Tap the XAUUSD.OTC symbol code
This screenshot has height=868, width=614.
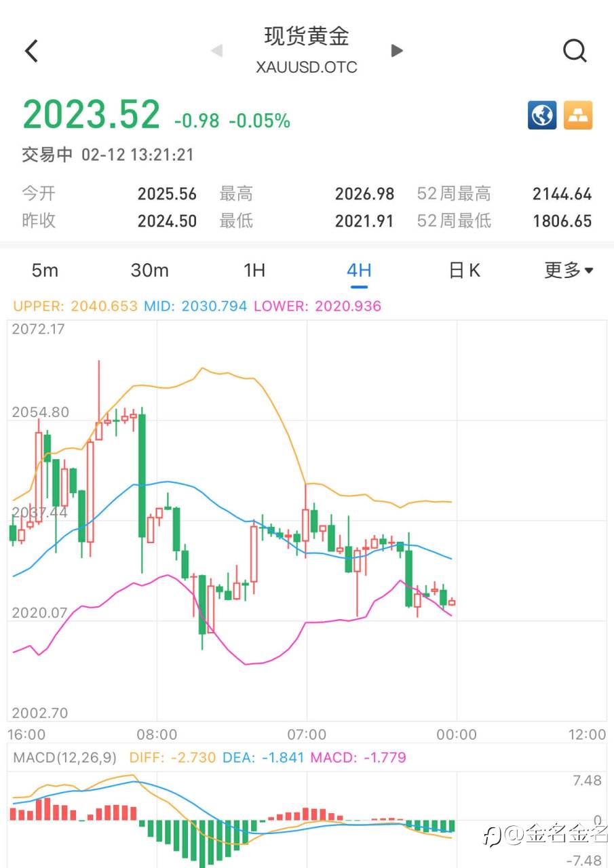[x=307, y=67]
